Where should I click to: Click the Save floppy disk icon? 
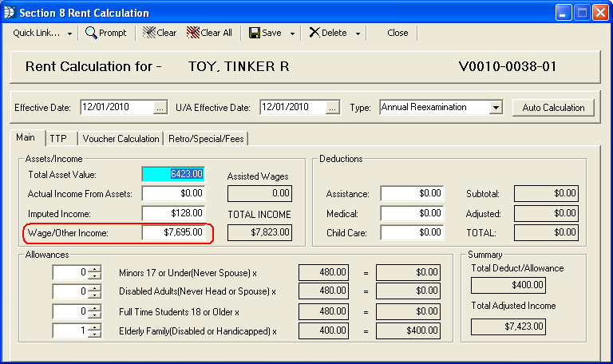click(x=254, y=33)
